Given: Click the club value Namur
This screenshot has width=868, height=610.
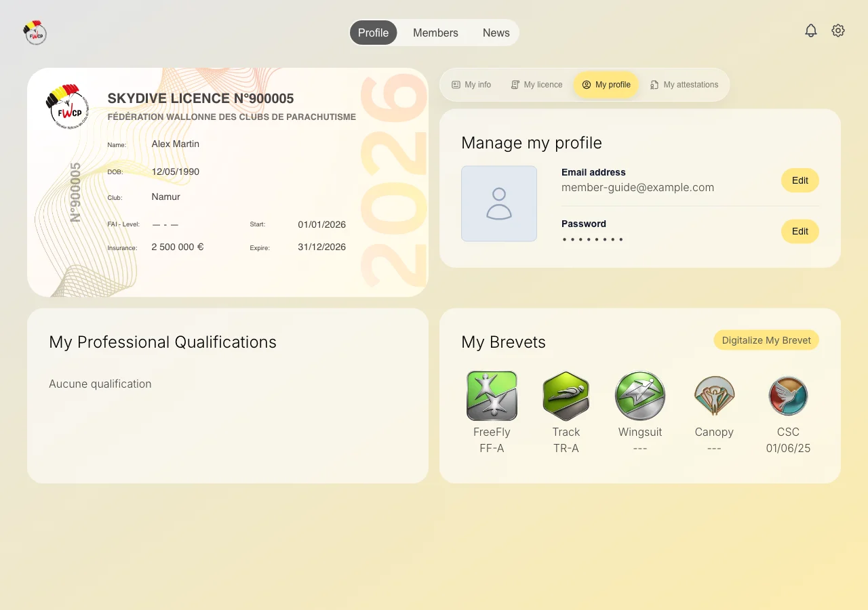Looking at the screenshot, I should click(x=166, y=197).
